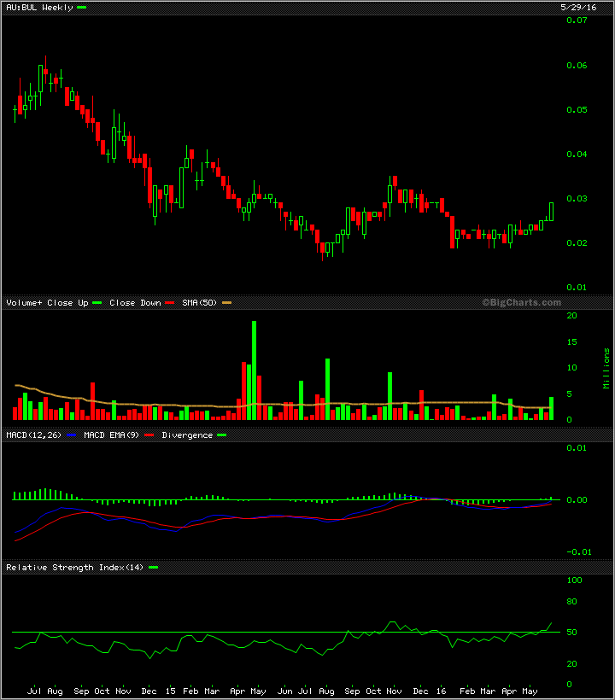
Task: Click the Millions volume axis label
Action: coord(606,368)
